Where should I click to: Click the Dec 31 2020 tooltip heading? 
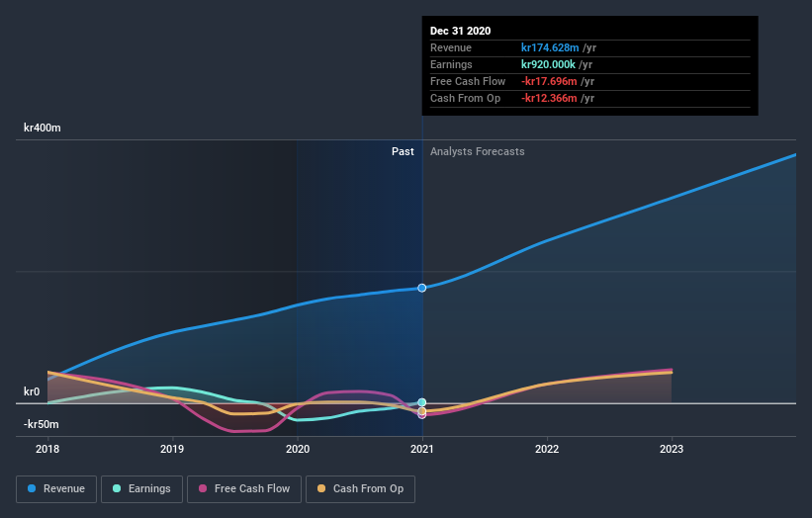pos(460,31)
